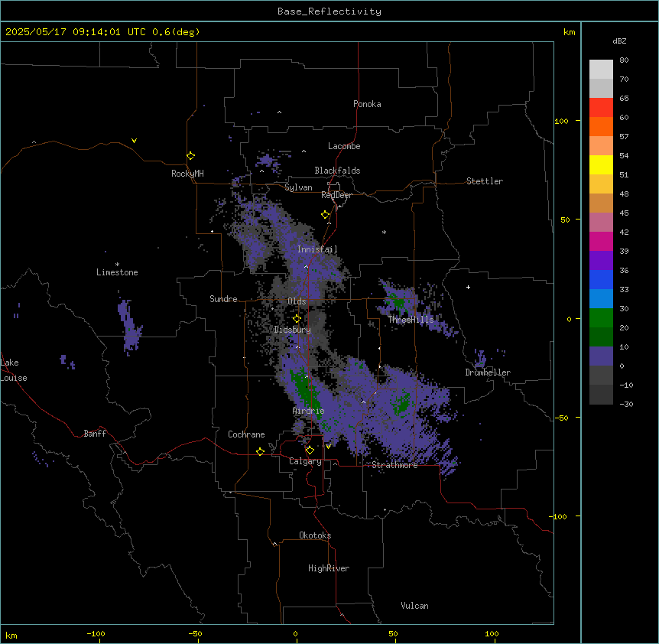This screenshot has width=659, height=644.
Task: Click the HighRiver label
Action: point(329,568)
